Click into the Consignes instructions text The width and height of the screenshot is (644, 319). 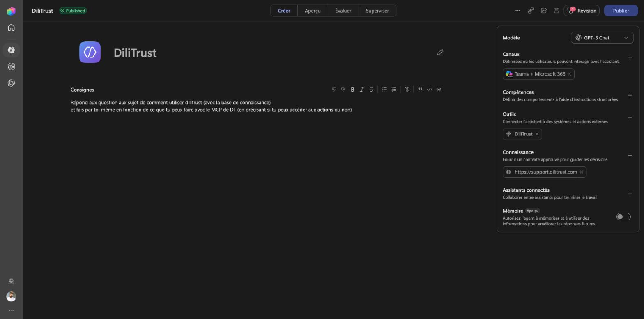[x=211, y=106]
